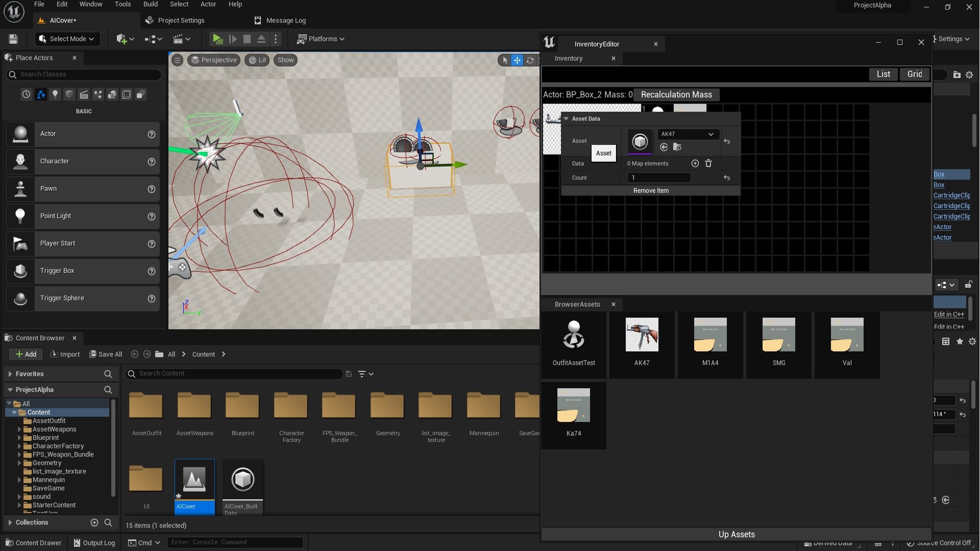Add a Map element to Data

(x=695, y=163)
